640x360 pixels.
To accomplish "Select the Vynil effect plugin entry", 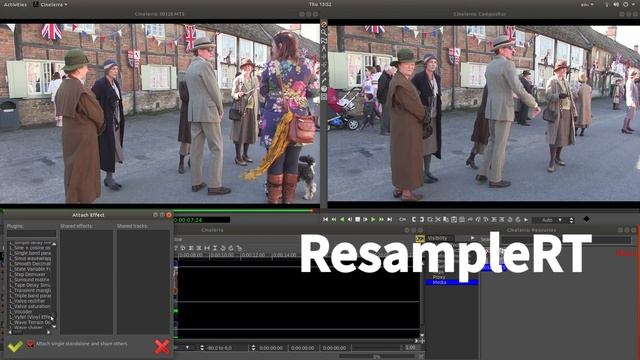I will (30, 317).
